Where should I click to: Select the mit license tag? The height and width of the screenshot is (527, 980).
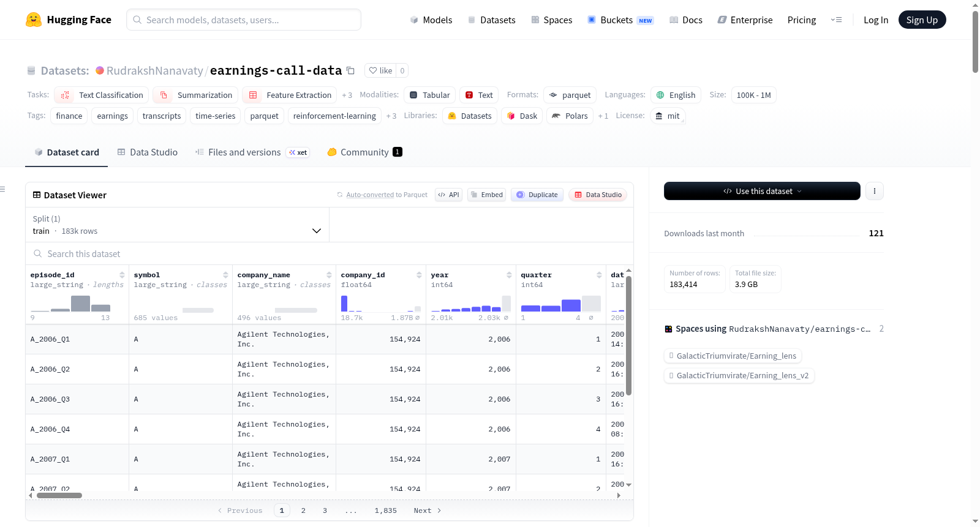pos(668,116)
